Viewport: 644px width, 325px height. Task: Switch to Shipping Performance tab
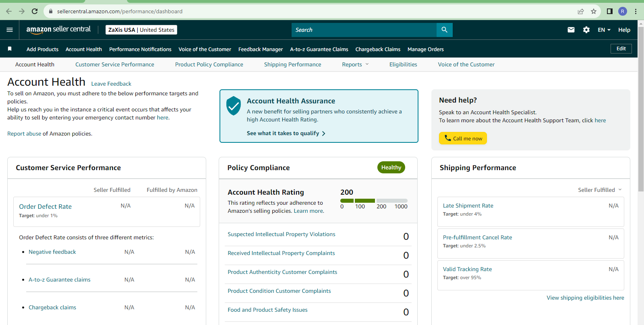[293, 64]
